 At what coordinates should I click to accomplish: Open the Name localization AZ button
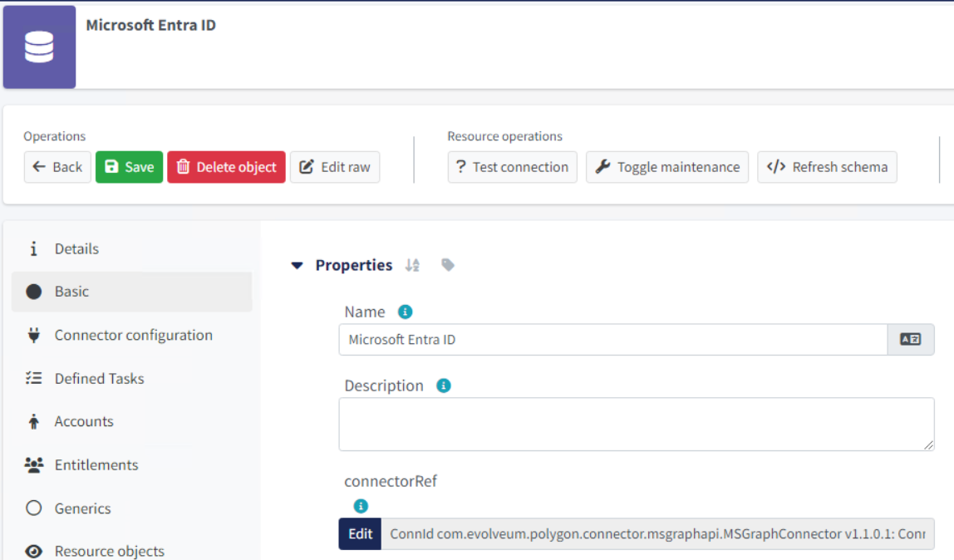pyautogui.click(x=910, y=340)
